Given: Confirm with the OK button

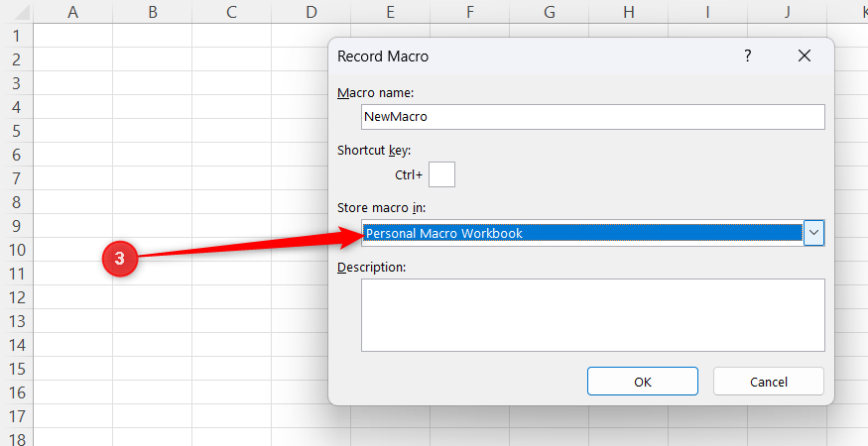Looking at the screenshot, I should pos(643,382).
